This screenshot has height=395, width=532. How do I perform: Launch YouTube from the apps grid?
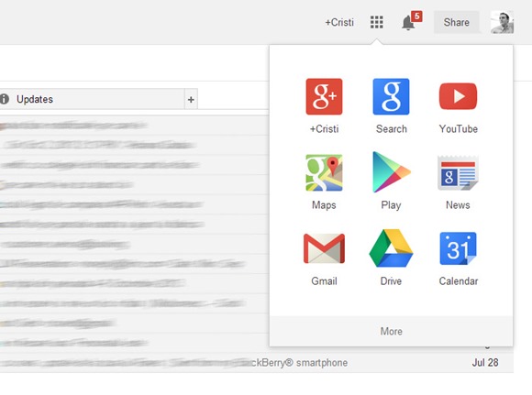[x=458, y=96]
